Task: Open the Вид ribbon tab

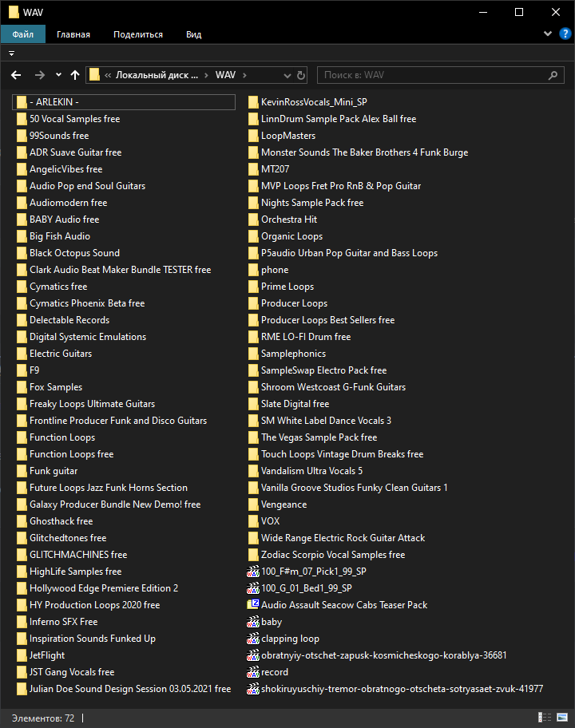Action: tap(194, 34)
